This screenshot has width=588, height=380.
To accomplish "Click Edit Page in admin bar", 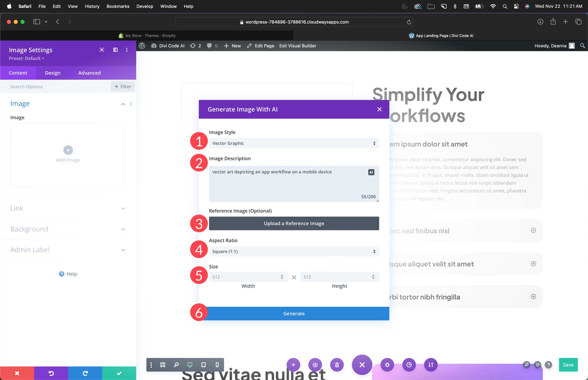I will pos(261,46).
